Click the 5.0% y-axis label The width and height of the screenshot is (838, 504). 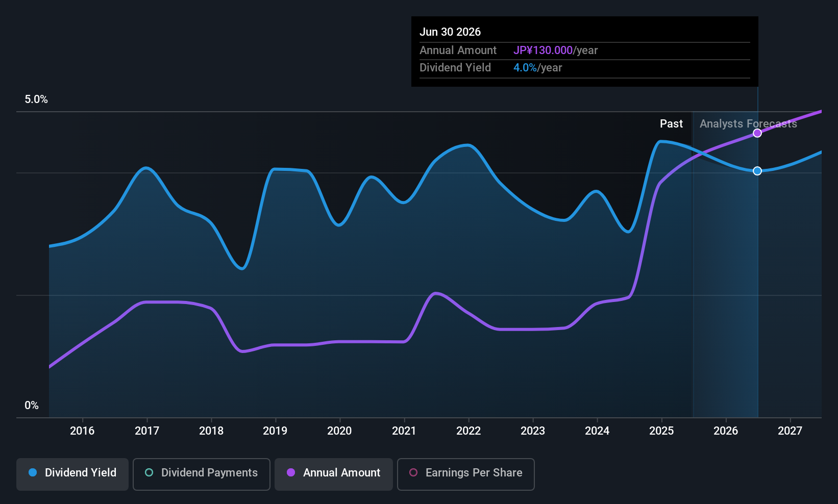(36, 99)
